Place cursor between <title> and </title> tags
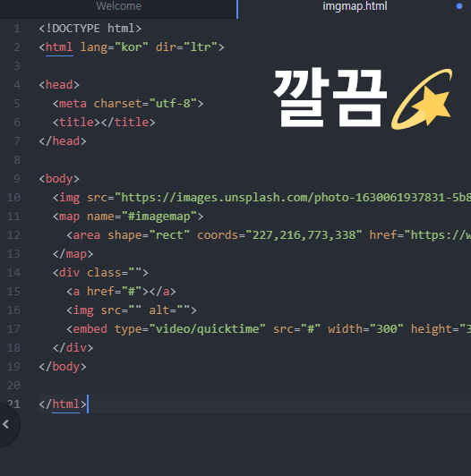Viewport: 471px width, 476px height. pos(100,123)
